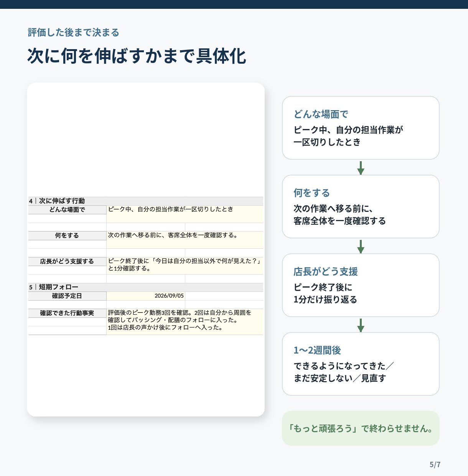Click card text できるようになってきた／まだ安定しない／見直す
The width and height of the screenshot is (468, 476).
point(344,372)
